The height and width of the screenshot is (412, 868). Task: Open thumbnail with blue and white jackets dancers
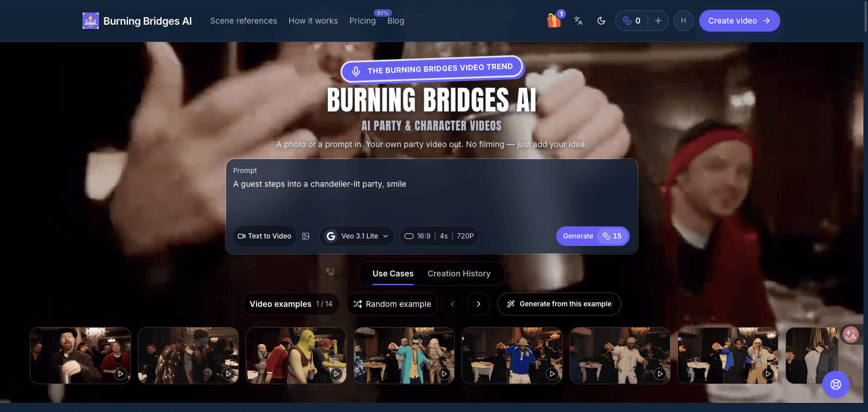click(x=728, y=355)
